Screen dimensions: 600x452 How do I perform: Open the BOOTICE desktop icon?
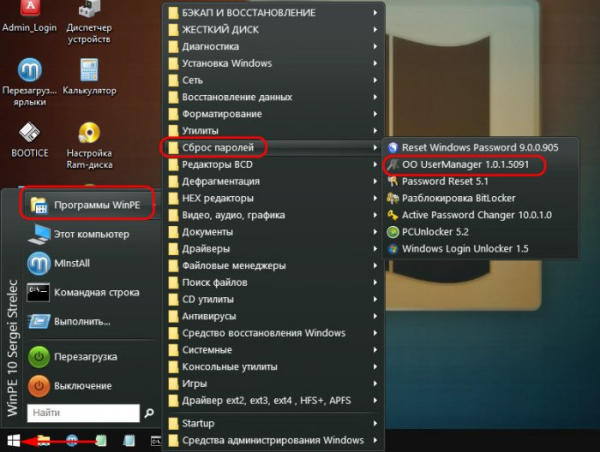pos(30,135)
